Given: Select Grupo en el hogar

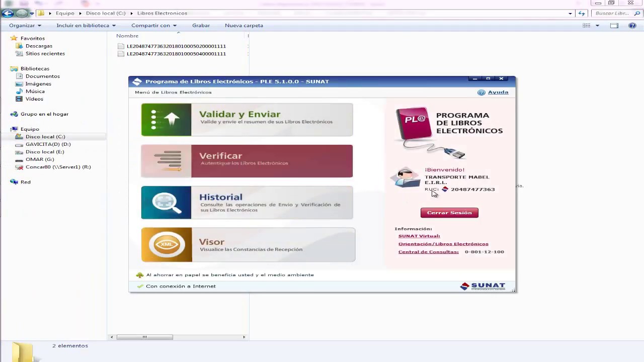Looking at the screenshot, I should click(44, 114).
